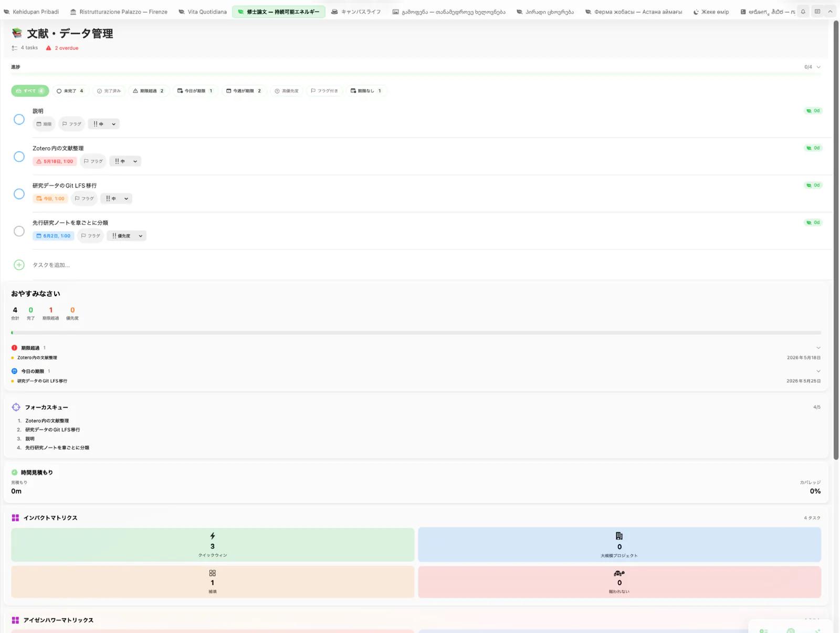This screenshot has width=840, height=633.
Task: Switch to the Жеке өмір tab
Action: click(711, 12)
